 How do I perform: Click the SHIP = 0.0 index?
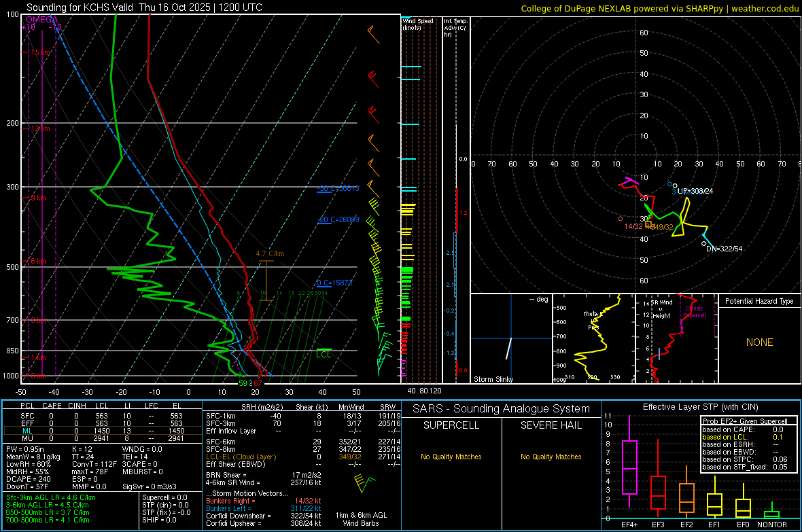[159, 520]
